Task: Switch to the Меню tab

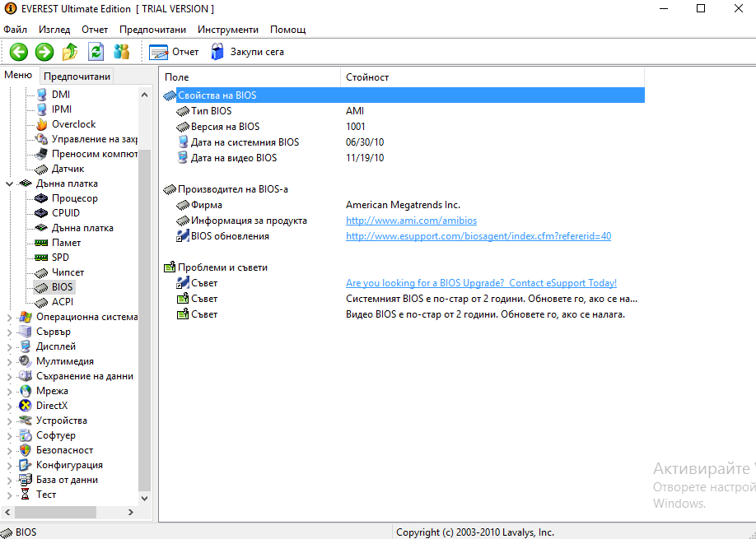Action: coord(18,75)
